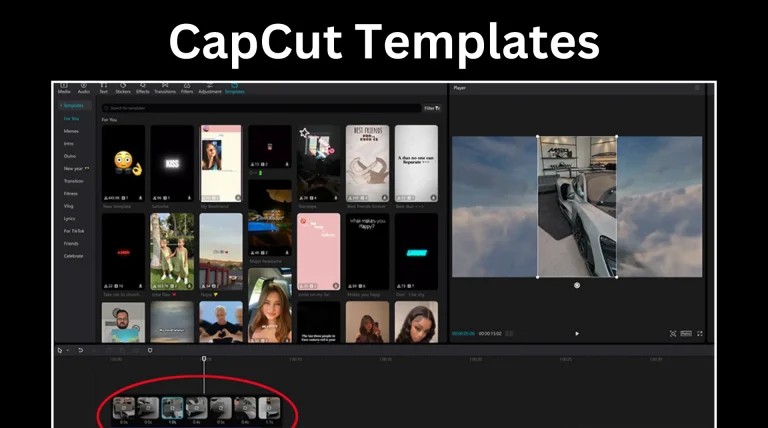
Task: Open the 'What makes you happy?' template
Action: click(x=367, y=252)
